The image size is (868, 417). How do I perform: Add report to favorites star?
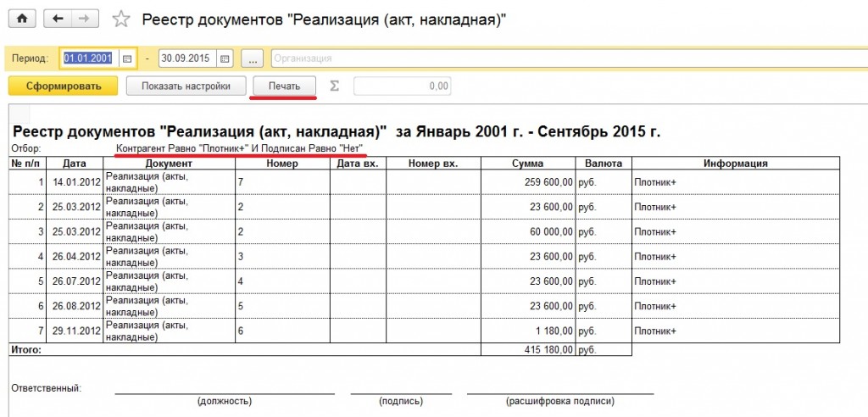pyautogui.click(x=120, y=19)
